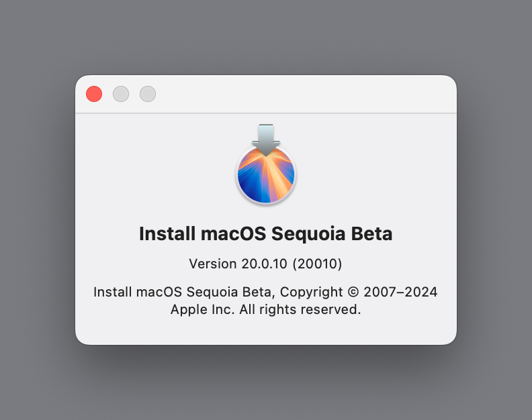
Task: Click the "2007–2024" year range
Action: click(x=401, y=293)
